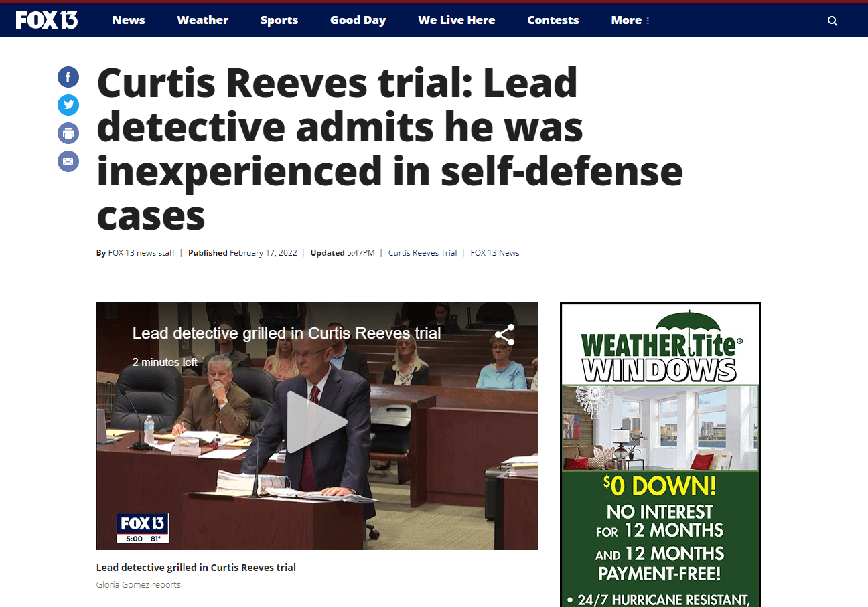This screenshot has height=607, width=868.
Task: Click the video caption below player
Action: (x=196, y=568)
